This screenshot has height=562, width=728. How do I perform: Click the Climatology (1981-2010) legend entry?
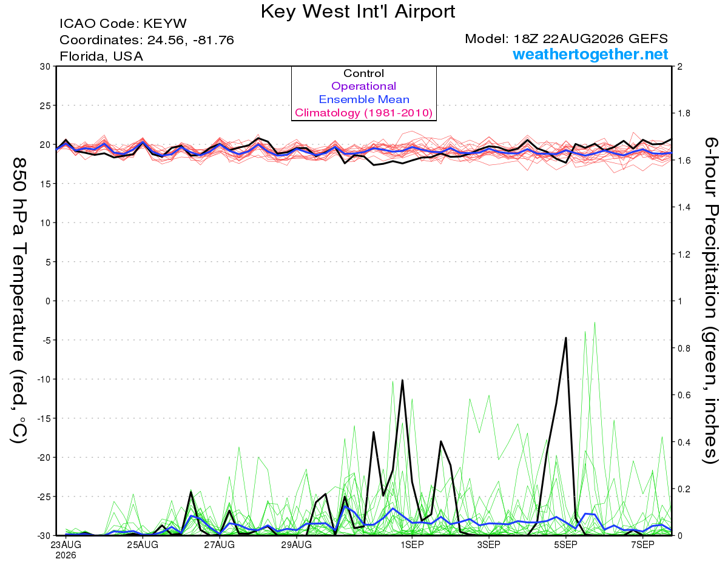(363, 113)
